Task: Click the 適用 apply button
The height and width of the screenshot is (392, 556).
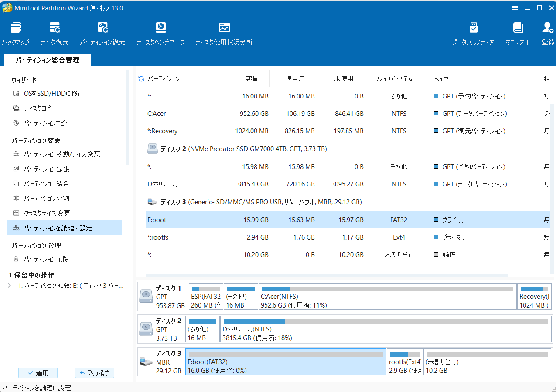Action: 38,373
